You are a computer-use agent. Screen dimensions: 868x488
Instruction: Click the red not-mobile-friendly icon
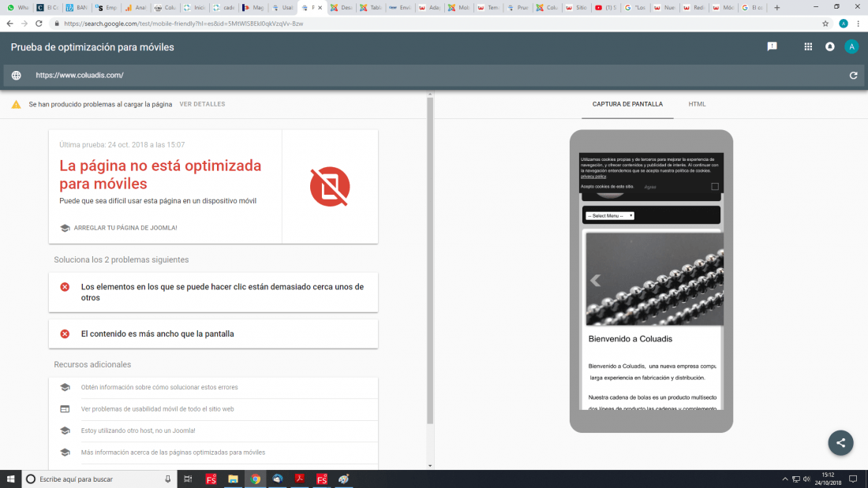(330, 187)
